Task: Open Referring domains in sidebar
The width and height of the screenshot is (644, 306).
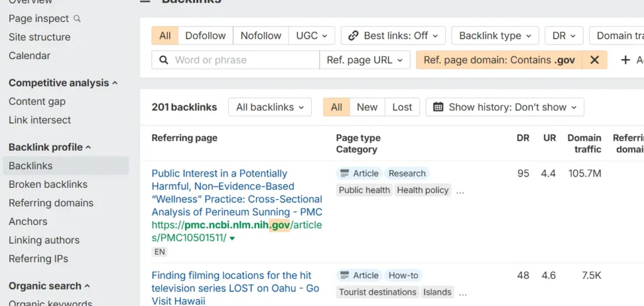Action: [x=51, y=203]
